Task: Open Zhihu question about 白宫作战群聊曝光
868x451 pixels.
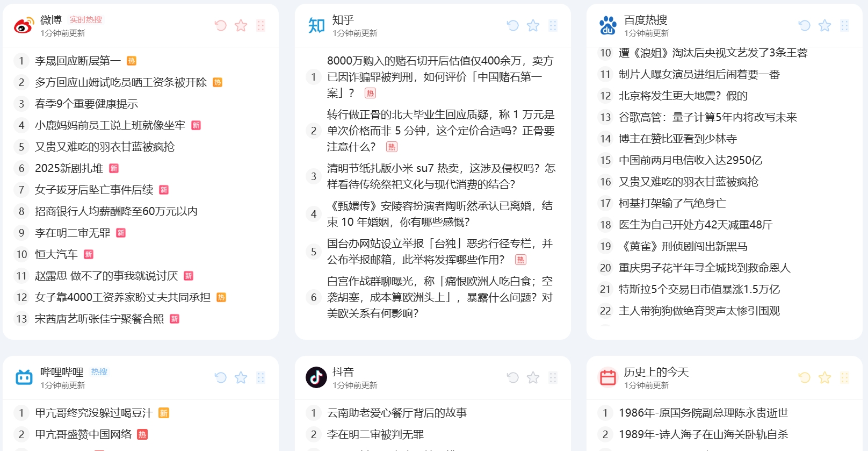Action: coord(440,297)
